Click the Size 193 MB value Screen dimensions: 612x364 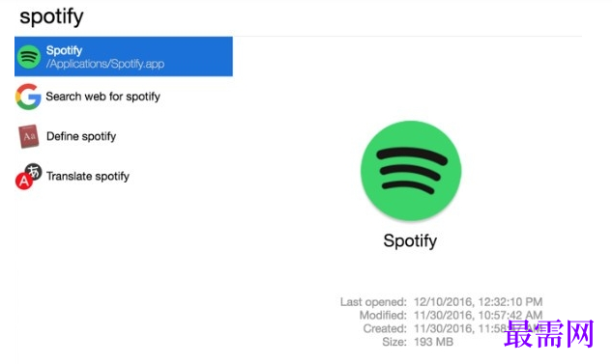(x=434, y=342)
